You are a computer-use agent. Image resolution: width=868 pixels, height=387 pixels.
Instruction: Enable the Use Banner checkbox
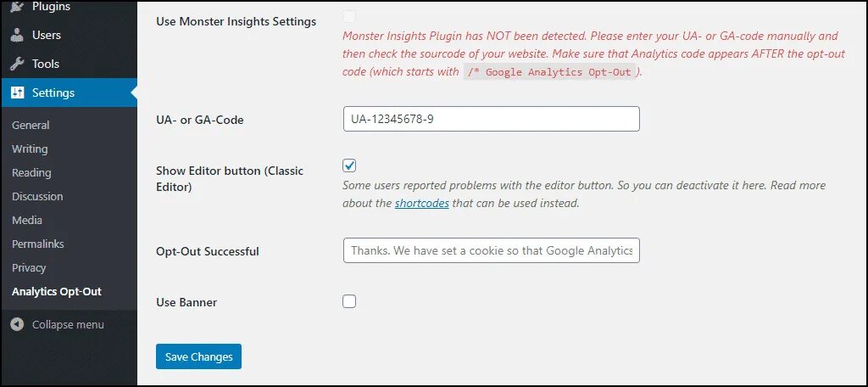pos(349,301)
